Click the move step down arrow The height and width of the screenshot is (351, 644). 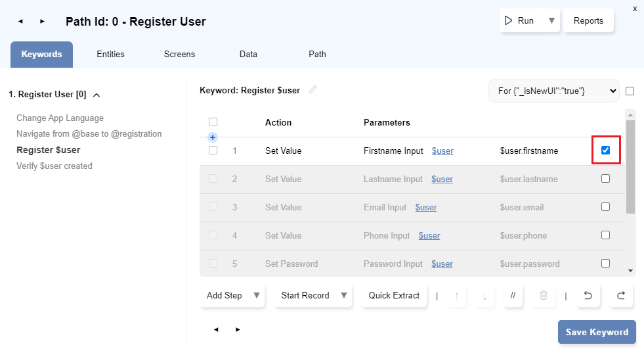coord(484,296)
